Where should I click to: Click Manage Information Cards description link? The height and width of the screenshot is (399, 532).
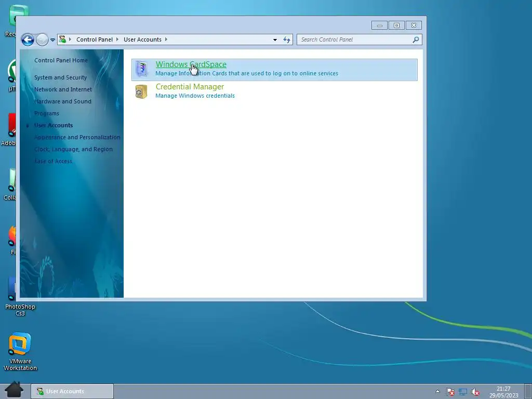pyautogui.click(x=247, y=73)
